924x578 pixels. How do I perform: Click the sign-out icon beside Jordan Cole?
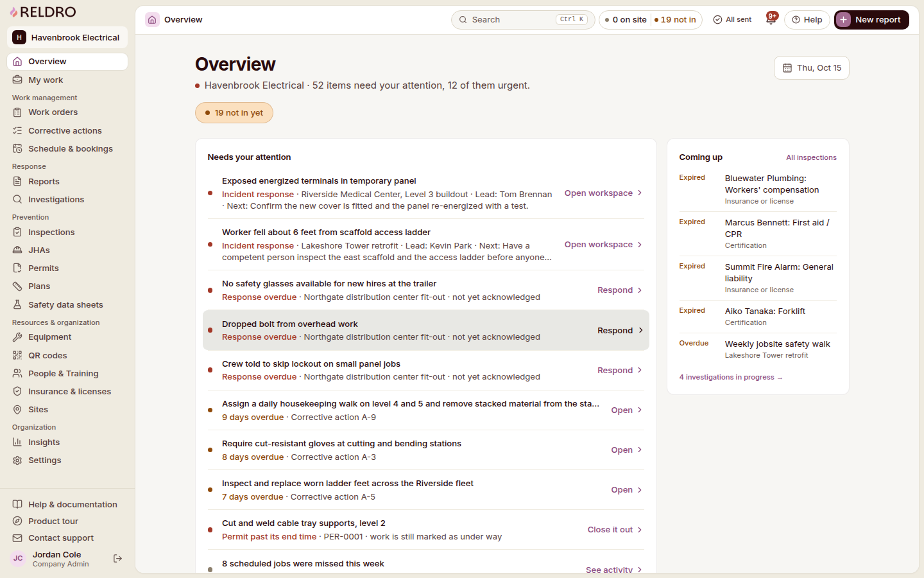pyautogui.click(x=117, y=559)
